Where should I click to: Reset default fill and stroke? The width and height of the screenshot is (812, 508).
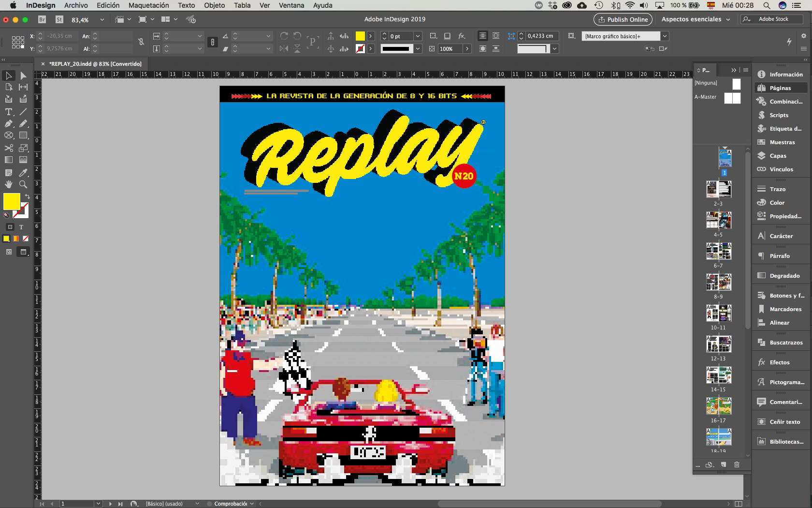6,215
